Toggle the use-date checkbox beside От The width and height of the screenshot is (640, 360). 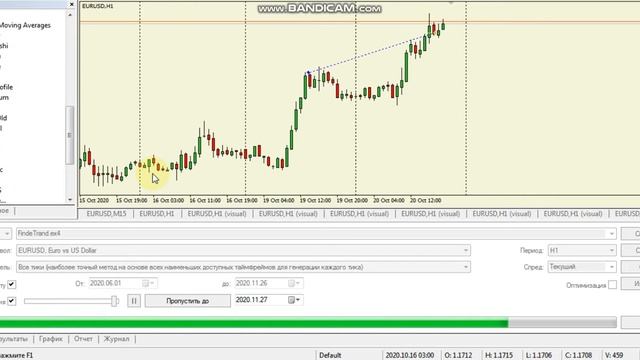tap(12, 284)
